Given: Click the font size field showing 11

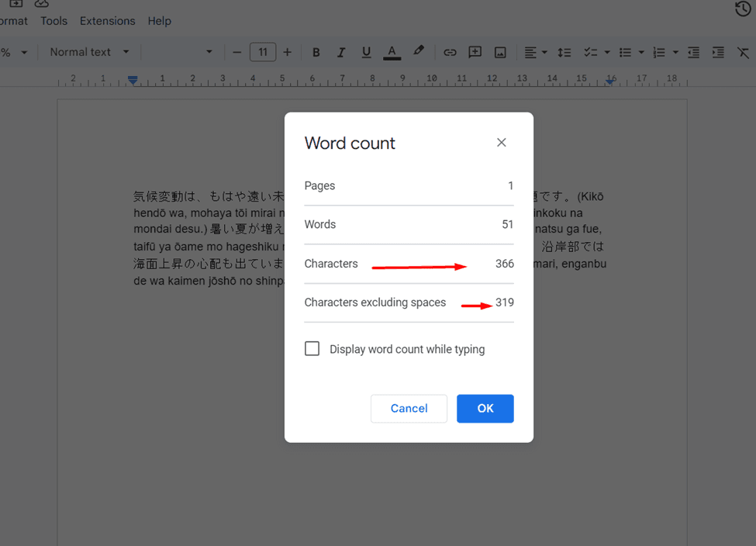Looking at the screenshot, I should [263, 52].
